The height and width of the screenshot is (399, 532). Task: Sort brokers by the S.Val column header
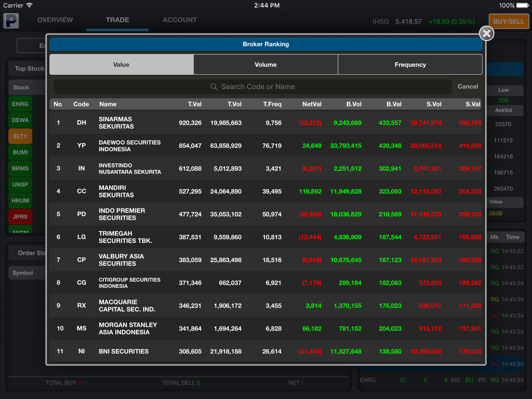tap(473, 104)
